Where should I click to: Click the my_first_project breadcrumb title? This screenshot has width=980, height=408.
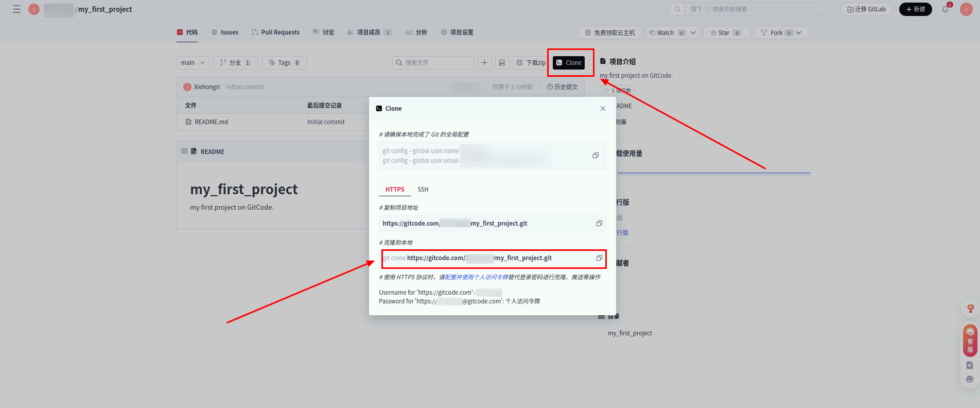(105, 9)
